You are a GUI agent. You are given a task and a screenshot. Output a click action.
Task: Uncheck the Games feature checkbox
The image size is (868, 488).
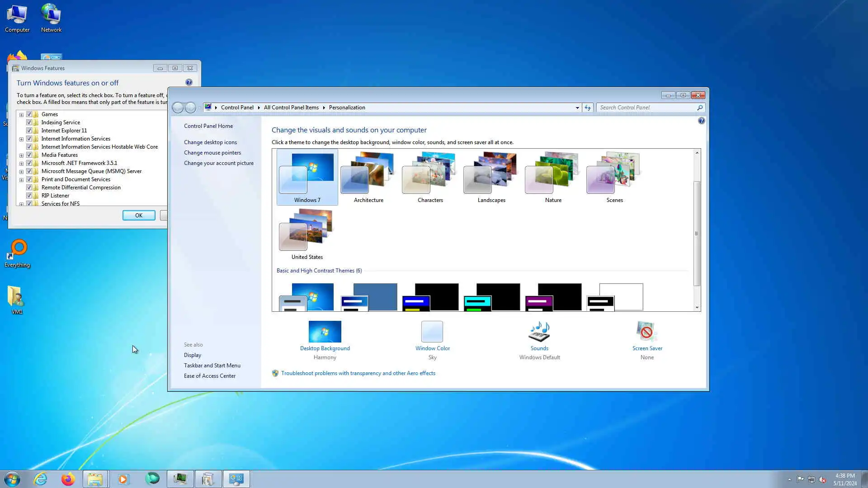pyautogui.click(x=29, y=114)
